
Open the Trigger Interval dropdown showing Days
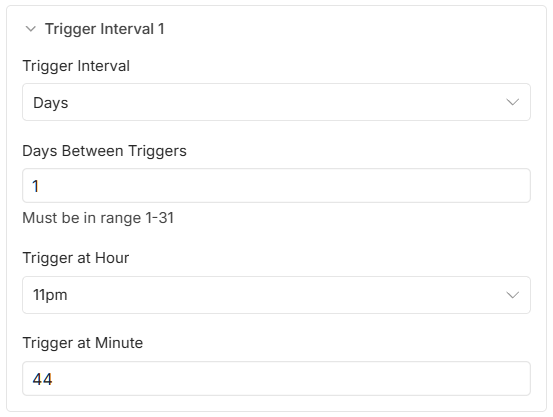[x=276, y=102]
